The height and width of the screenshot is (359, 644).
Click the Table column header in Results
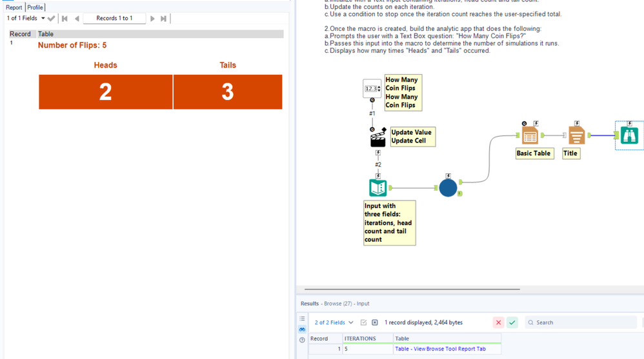(x=447, y=338)
